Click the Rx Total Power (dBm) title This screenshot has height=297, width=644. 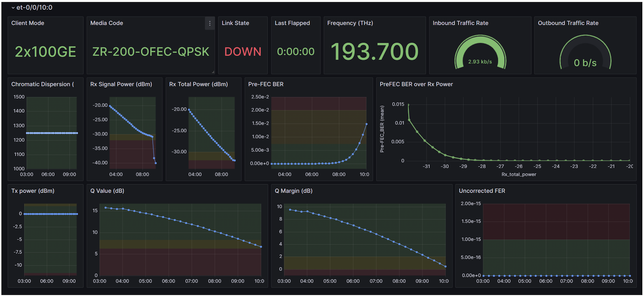point(198,84)
